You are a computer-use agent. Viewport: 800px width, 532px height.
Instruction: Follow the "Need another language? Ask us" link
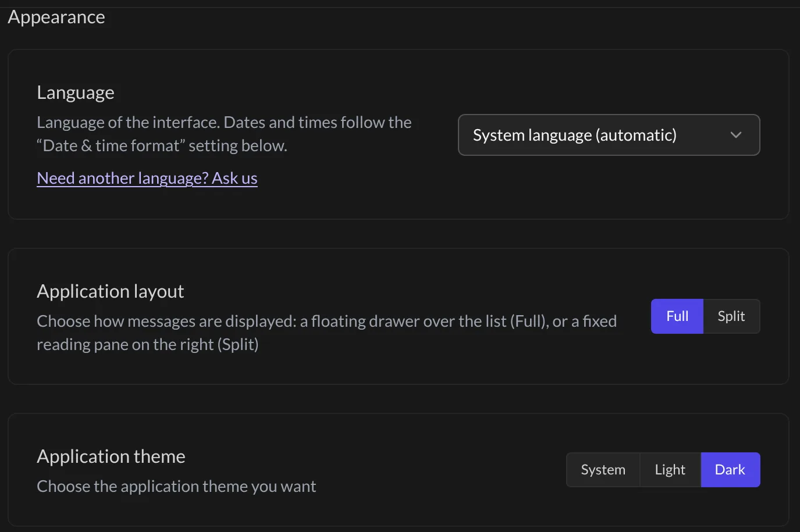(x=147, y=178)
